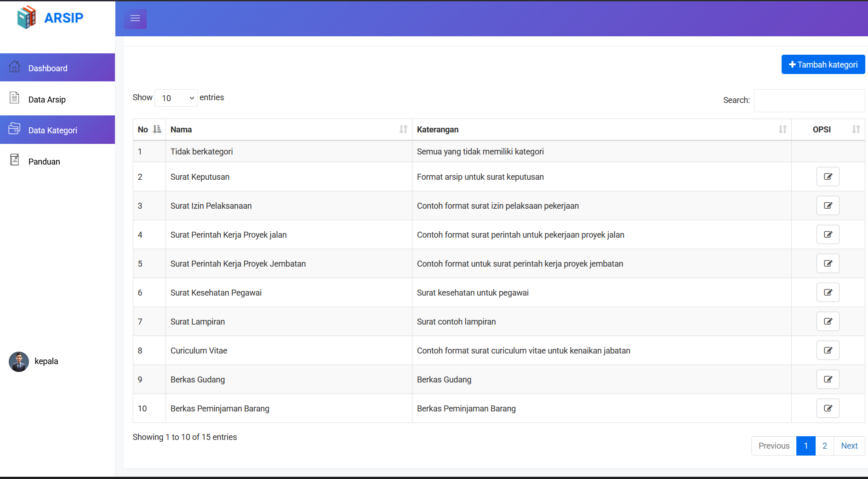Image resolution: width=868 pixels, height=479 pixels.
Task: Edit the Surat Keputusan category
Action: (828, 177)
